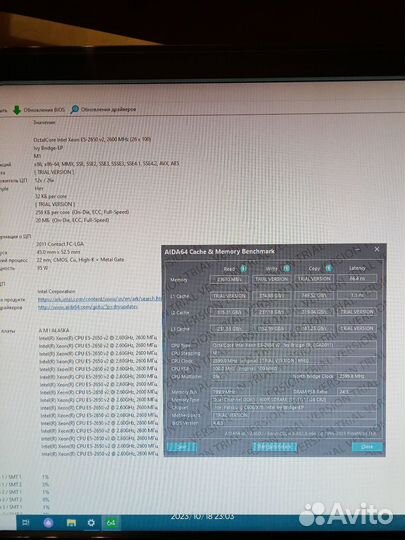Open the aida64.com driver updates link

pos(88,307)
